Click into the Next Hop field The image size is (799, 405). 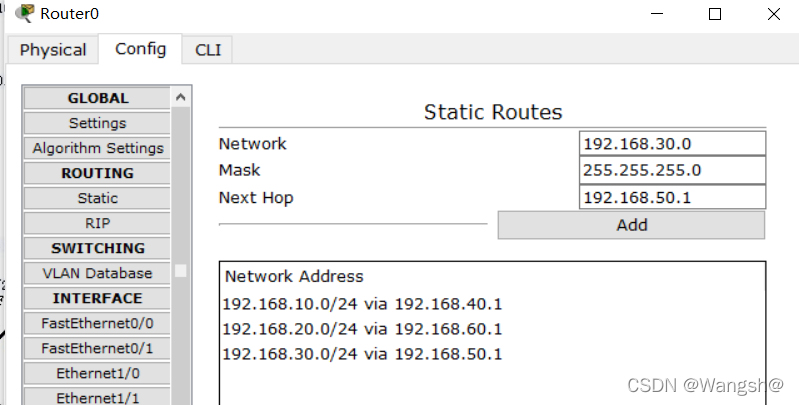(x=672, y=197)
